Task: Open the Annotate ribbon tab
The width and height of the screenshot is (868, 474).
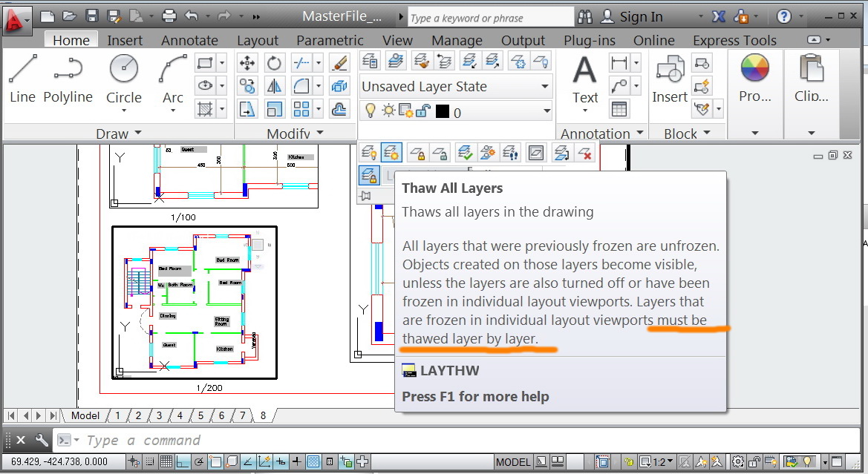Action: (x=189, y=40)
